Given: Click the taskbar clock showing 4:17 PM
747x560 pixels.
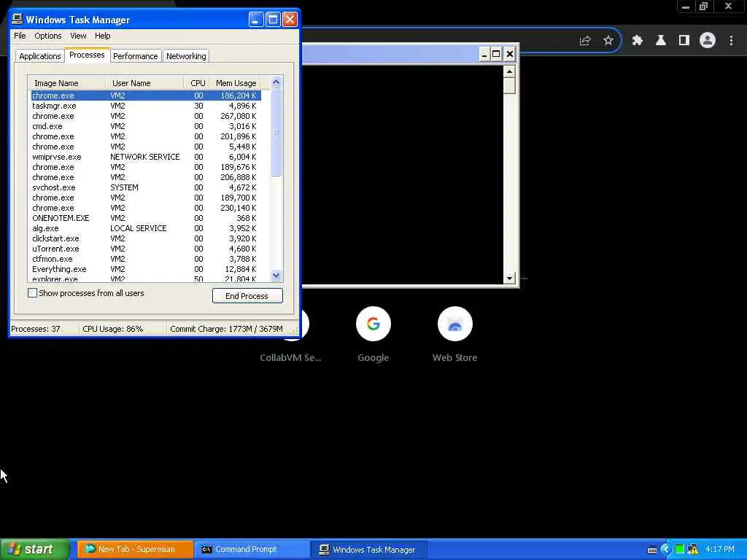Looking at the screenshot, I should click(720, 550).
